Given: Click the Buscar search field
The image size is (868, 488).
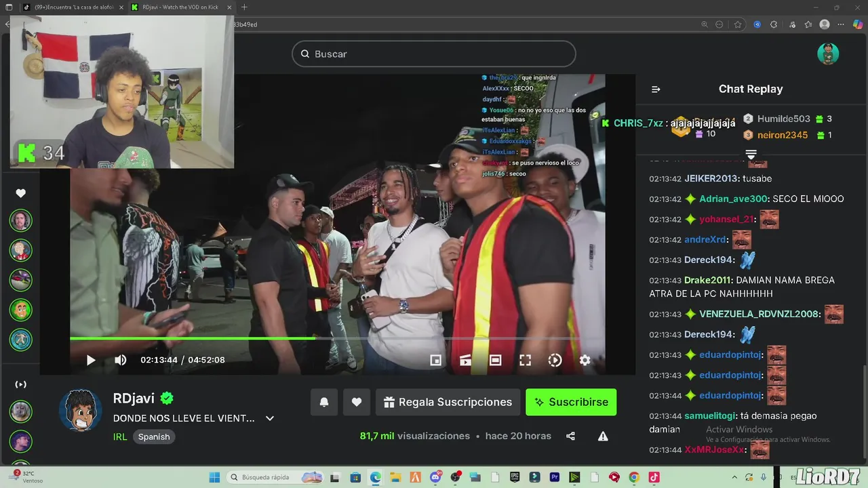Looking at the screenshot, I should tap(434, 54).
